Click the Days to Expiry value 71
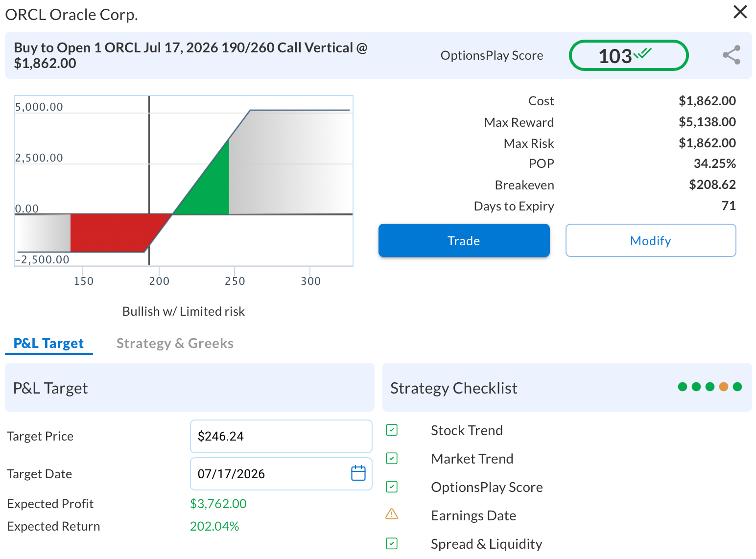This screenshot has height=559, width=756. (x=729, y=206)
